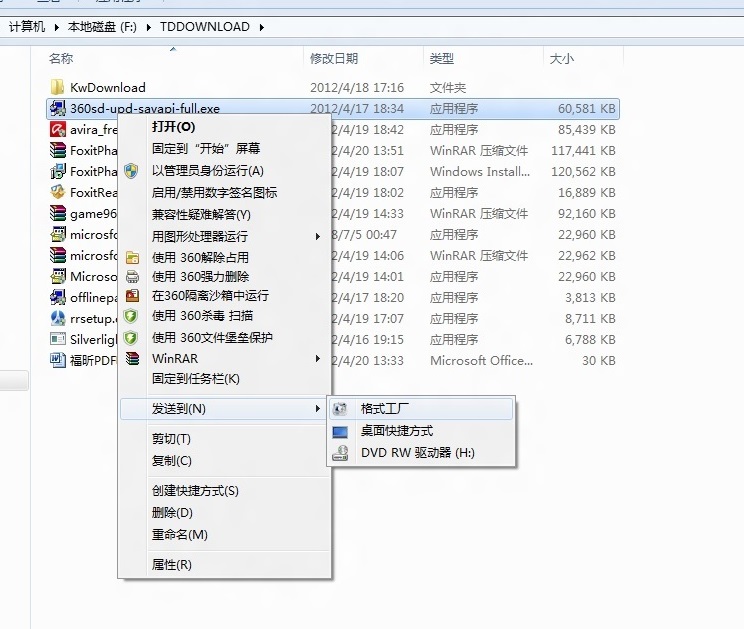Open dropdown arrow after 计算机 breadcrumb
Image resolution: width=744 pixels, height=629 pixels.
coord(57,27)
